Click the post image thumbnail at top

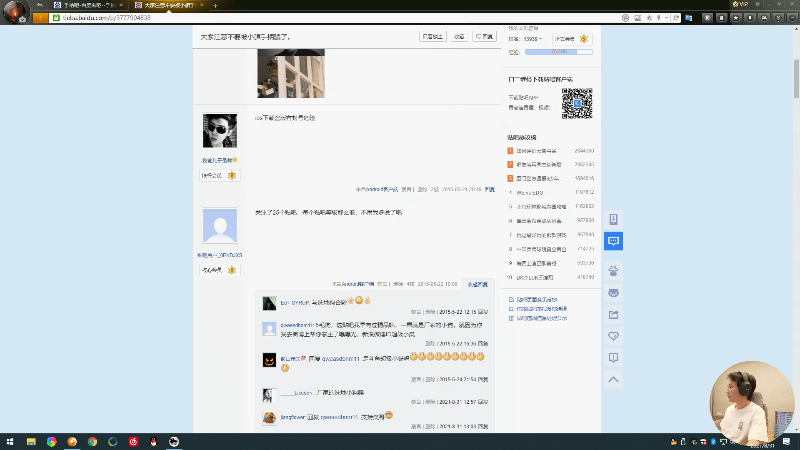291,73
